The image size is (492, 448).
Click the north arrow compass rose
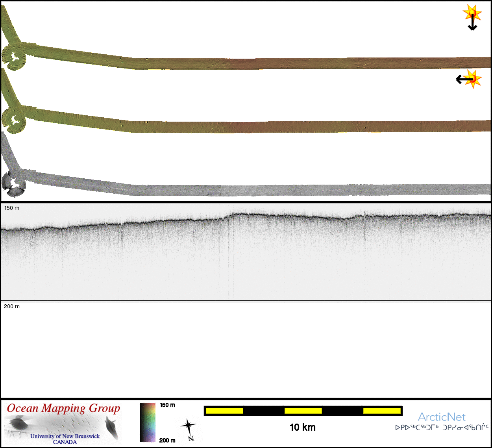pos(189,429)
